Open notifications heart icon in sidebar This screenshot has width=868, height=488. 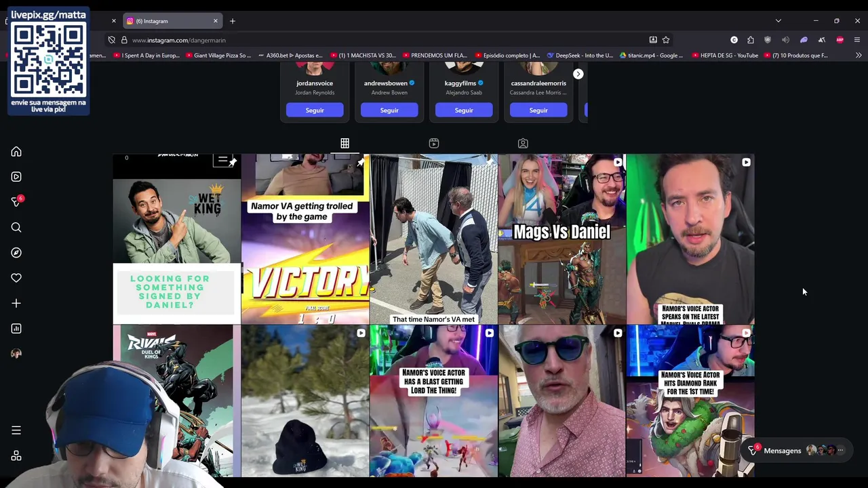click(x=16, y=278)
